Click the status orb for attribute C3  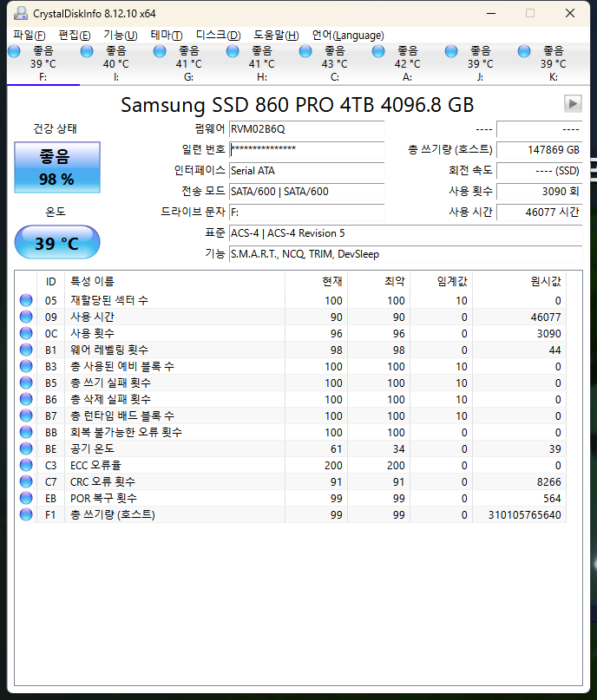(x=26, y=465)
